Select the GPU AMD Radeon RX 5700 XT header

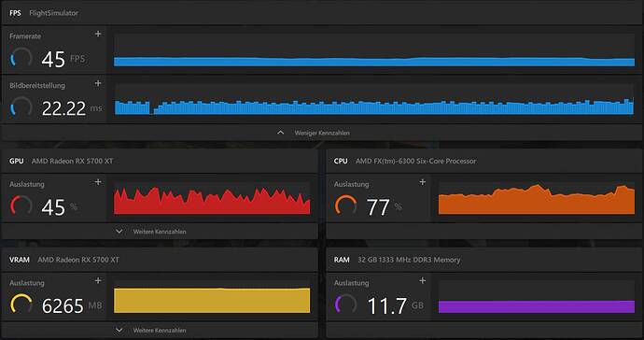[160, 161]
